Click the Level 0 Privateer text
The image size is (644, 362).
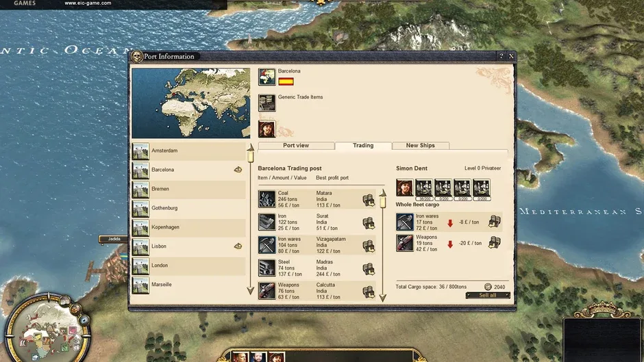482,168
